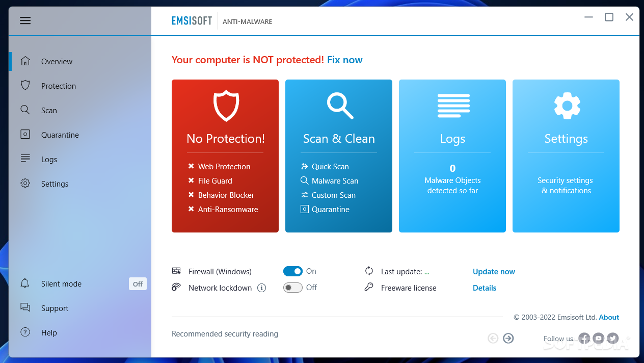Click the Quarantine box icon in sidebar
Viewport: 644px width, 363px height.
[x=25, y=135]
